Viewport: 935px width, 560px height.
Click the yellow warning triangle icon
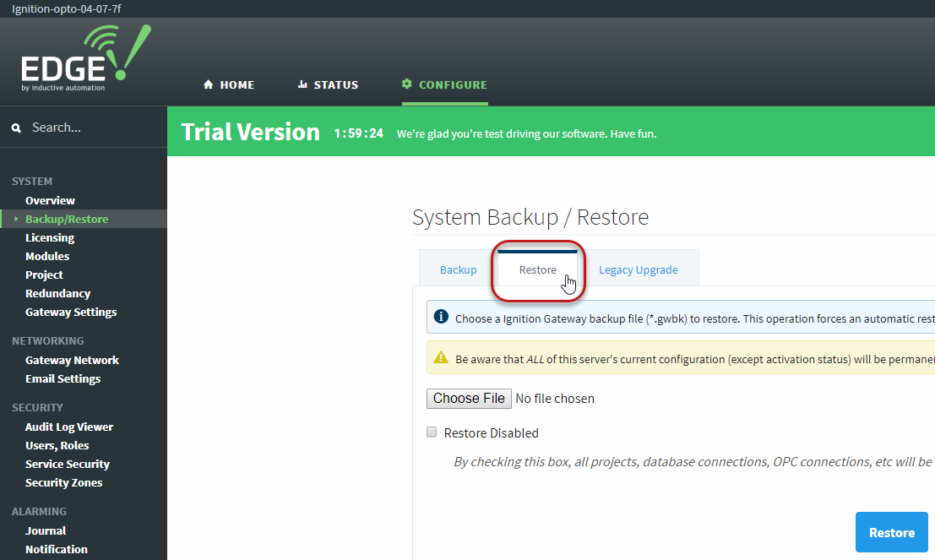tap(441, 357)
